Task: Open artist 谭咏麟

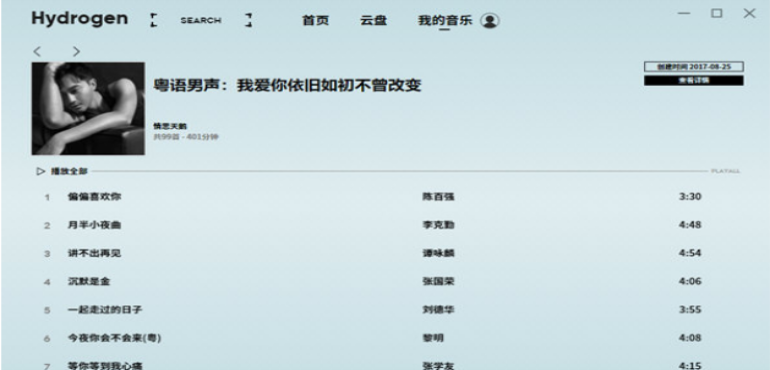Action: pyautogui.click(x=438, y=253)
